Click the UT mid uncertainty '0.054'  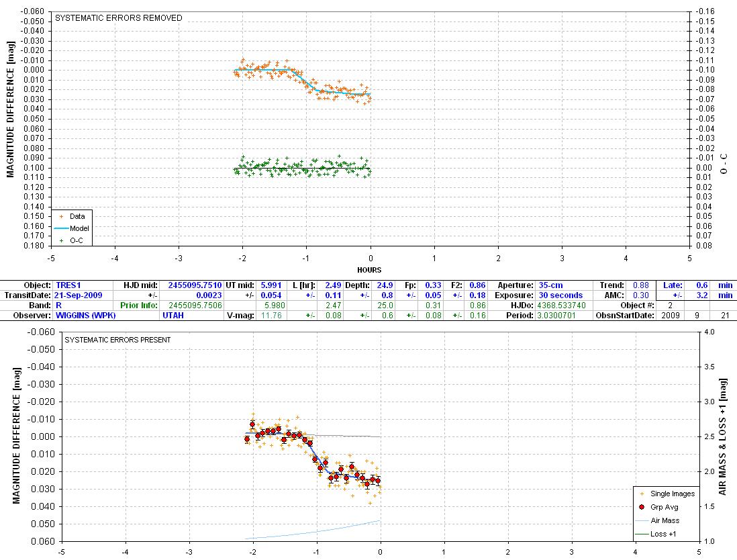click(271, 295)
